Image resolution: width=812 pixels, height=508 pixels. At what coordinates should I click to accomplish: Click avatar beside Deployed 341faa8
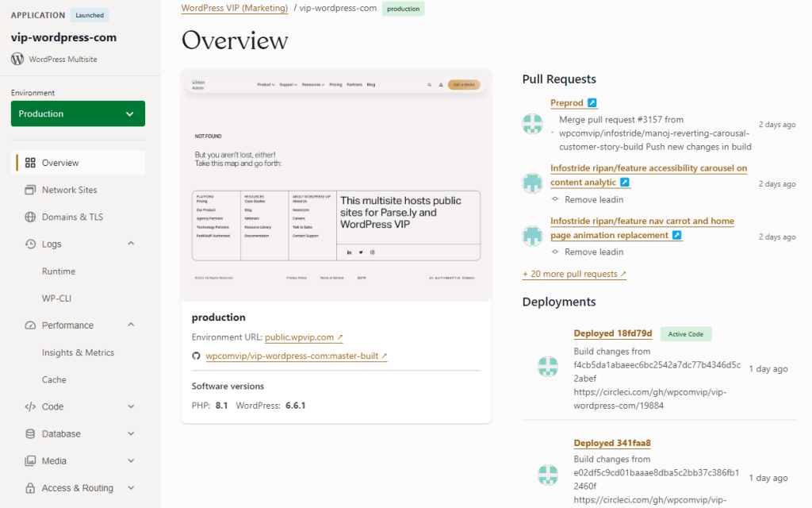(548, 475)
